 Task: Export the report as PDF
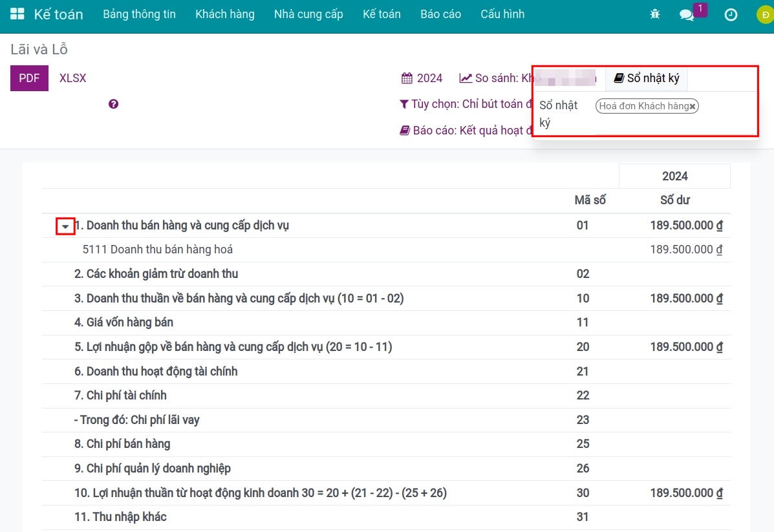coord(29,78)
